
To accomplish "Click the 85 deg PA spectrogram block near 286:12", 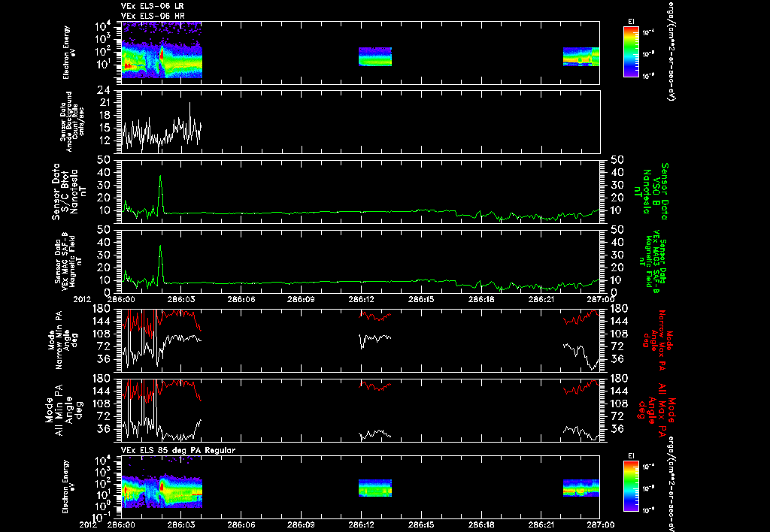I will point(375,488).
